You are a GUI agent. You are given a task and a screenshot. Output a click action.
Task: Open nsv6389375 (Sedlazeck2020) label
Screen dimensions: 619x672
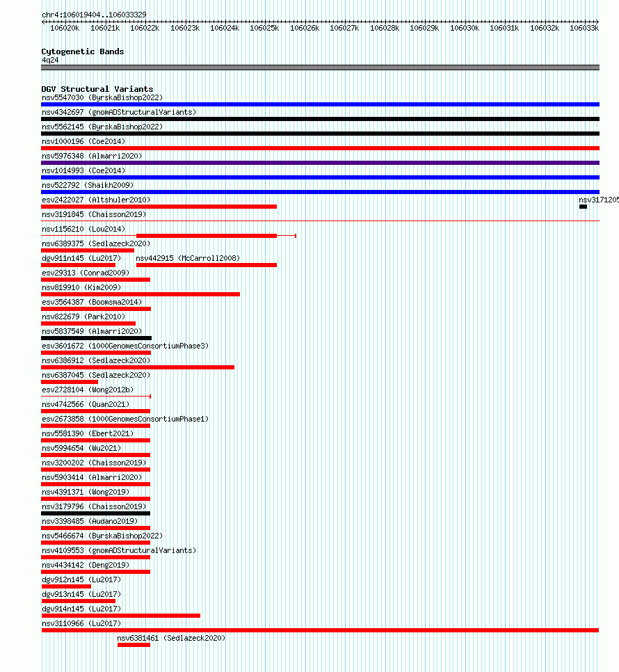click(x=96, y=243)
